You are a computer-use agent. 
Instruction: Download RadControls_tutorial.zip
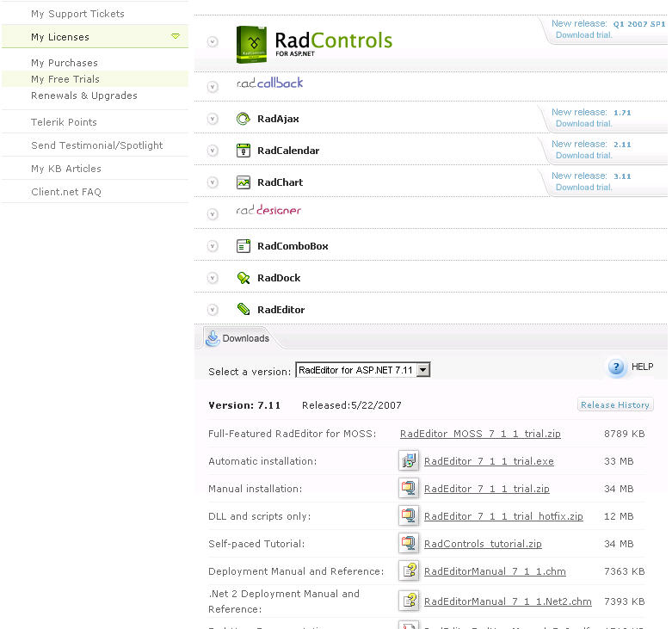(x=483, y=544)
